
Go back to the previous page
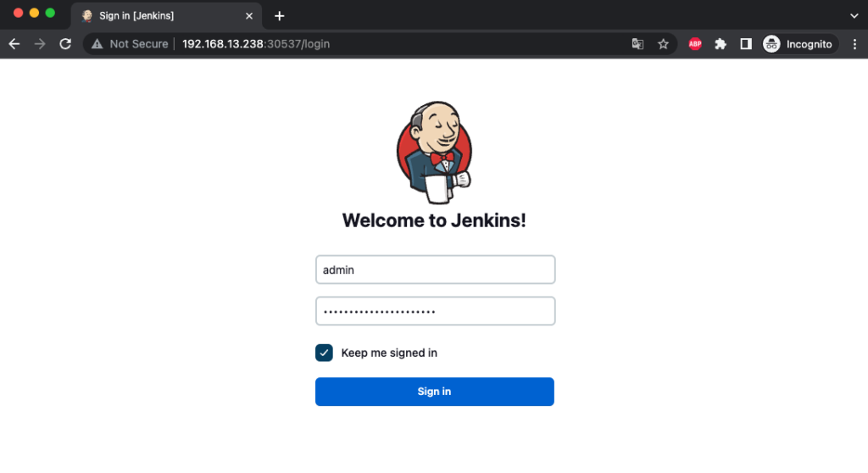click(14, 44)
